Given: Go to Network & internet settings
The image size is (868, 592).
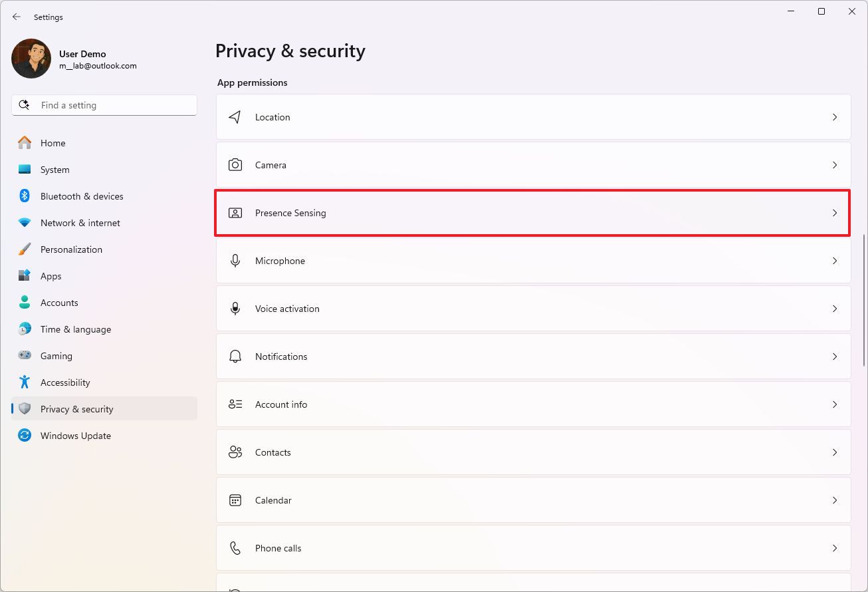Looking at the screenshot, I should click(x=80, y=223).
